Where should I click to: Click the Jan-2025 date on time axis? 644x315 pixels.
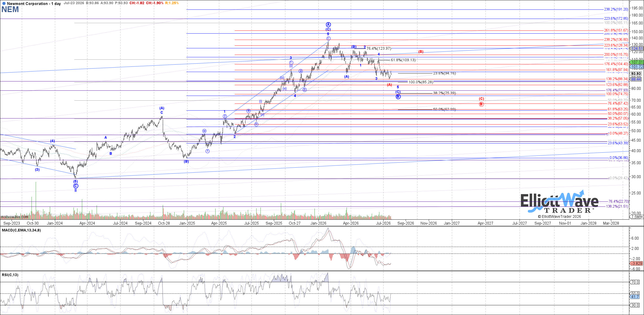tap(187, 223)
